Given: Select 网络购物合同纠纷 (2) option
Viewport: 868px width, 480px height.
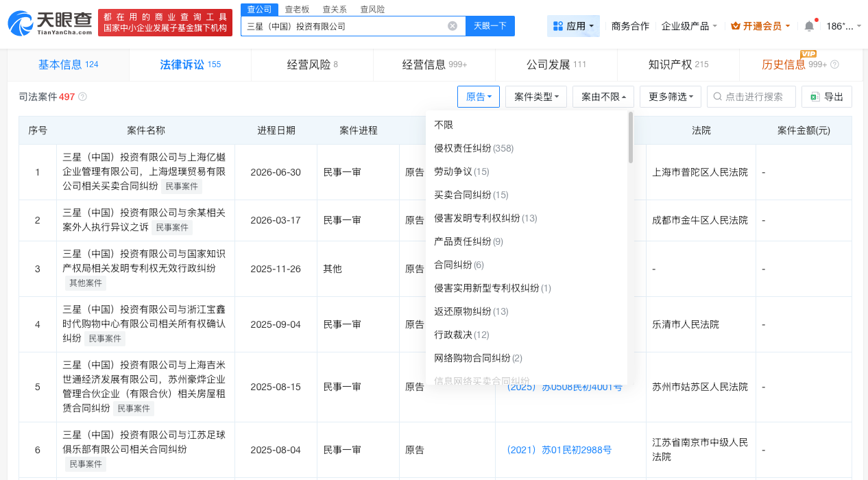Looking at the screenshot, I should pyautogui.click(x=527, y=358).
